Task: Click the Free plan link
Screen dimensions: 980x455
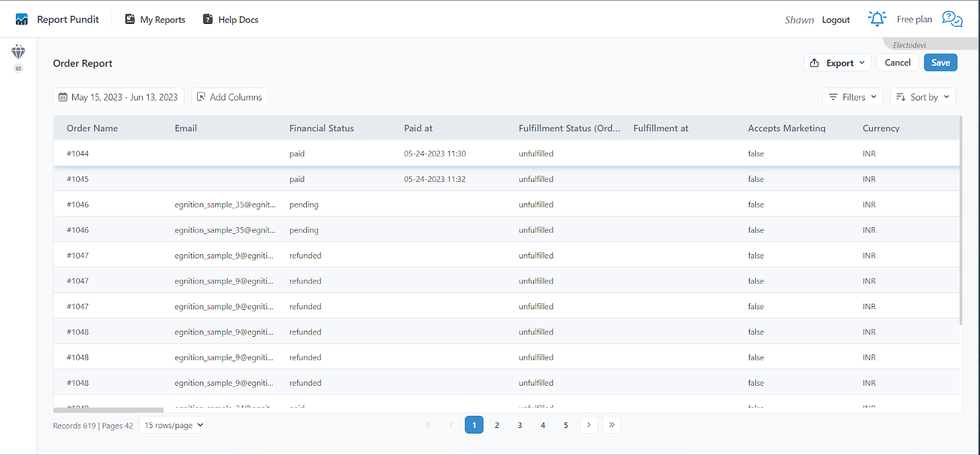Action: click(914, 20)
